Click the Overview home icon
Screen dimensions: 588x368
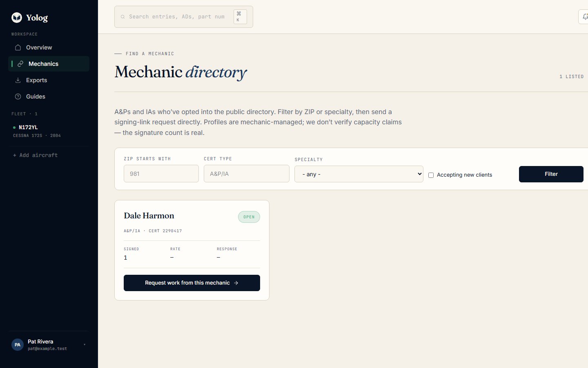pyautogui.click(x=18, y=47)
